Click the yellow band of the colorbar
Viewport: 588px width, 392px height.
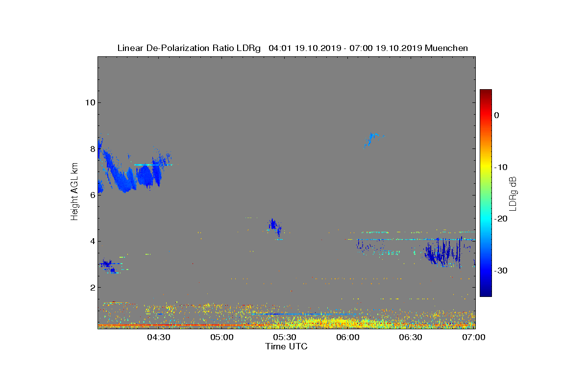coord(486,167)
